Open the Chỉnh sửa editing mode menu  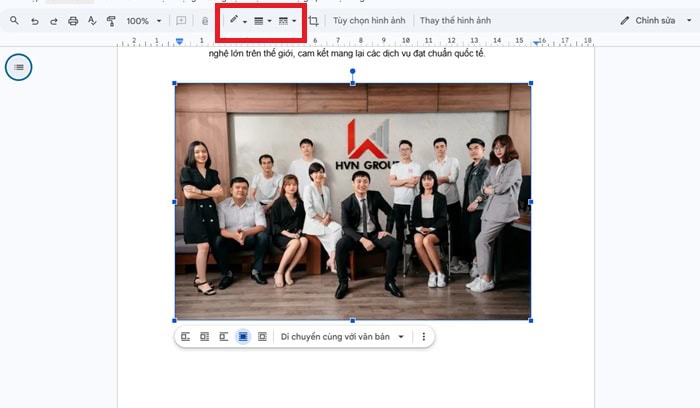(x=655, y=21)
